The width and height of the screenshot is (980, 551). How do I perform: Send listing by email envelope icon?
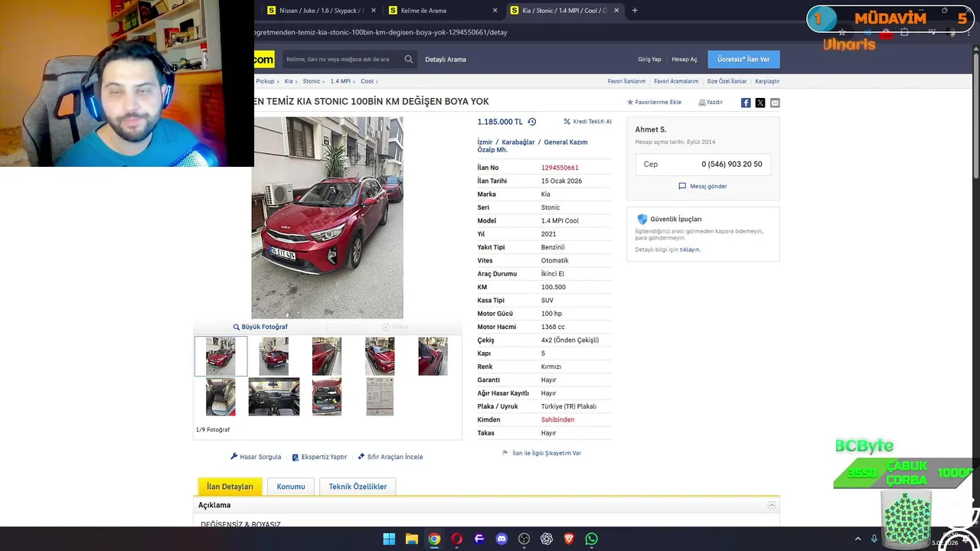click(775, 103)
